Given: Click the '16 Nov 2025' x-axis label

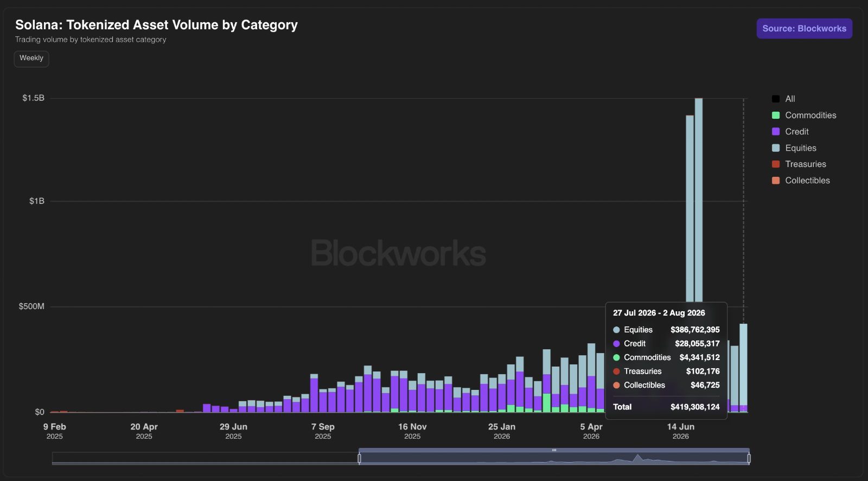Looking at the screenshot, I should (x=412, y=431).
